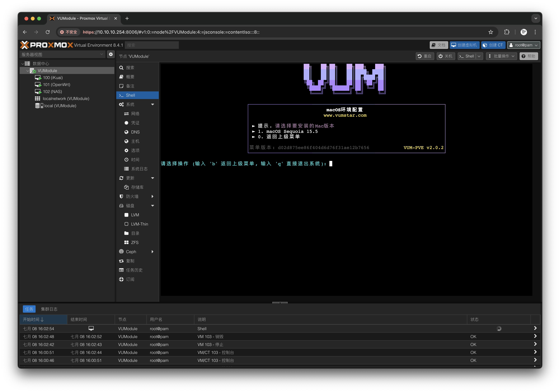Click the gear icon beside server view selector
The image size is (560, 392).
coord(111,54)
